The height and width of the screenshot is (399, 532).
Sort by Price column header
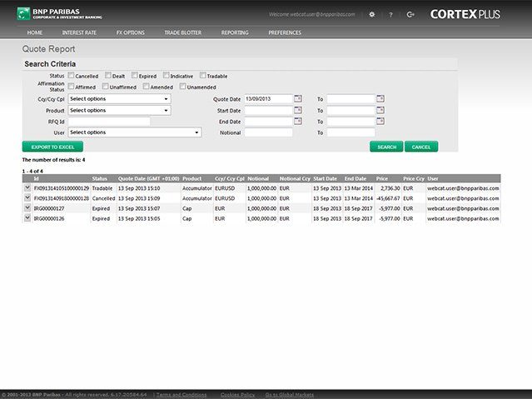point(381,178)
